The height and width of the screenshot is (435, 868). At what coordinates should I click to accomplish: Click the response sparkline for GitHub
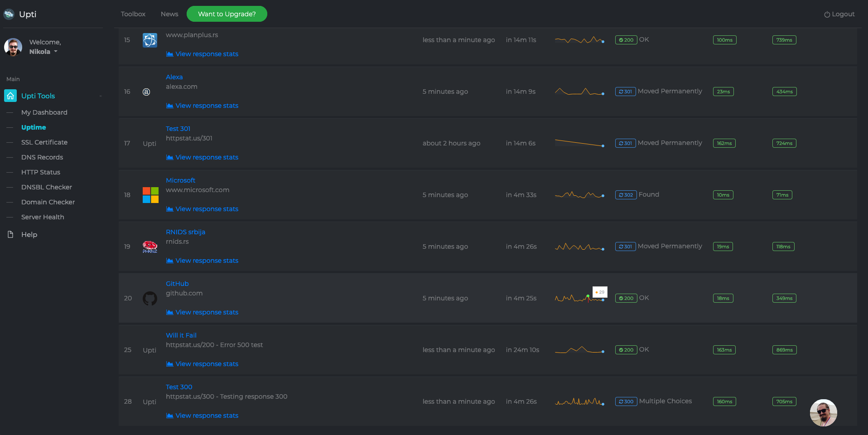(579, 298)
